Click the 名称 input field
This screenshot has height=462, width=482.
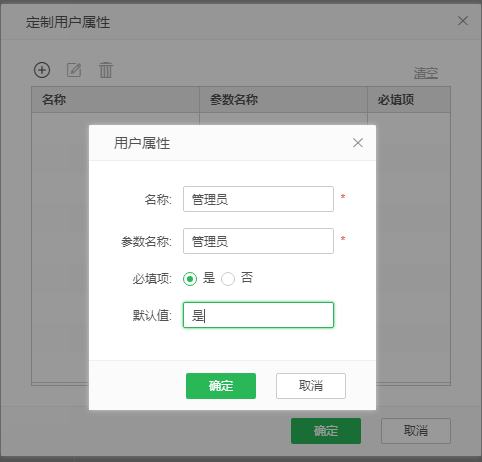[258, 199]
